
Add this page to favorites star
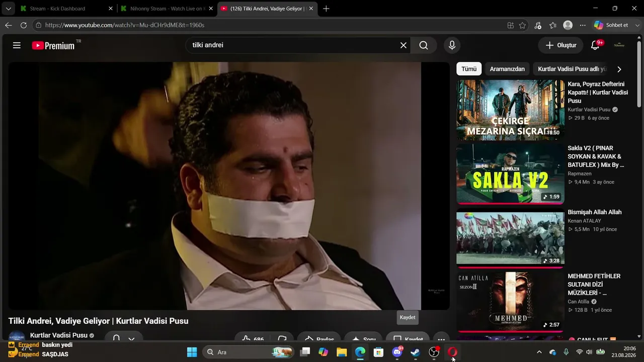coord(523,25)
